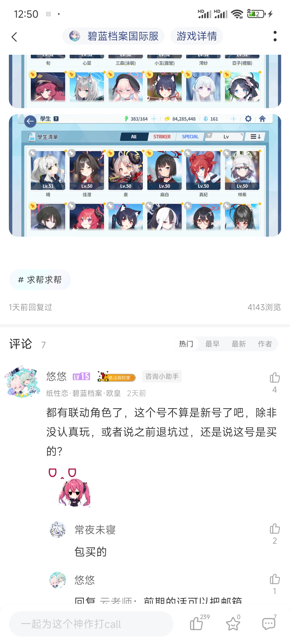This screenshot has height=644, width=290.
Task: Open comments via the bottom speech bubble icon
Action: [269, 623]
